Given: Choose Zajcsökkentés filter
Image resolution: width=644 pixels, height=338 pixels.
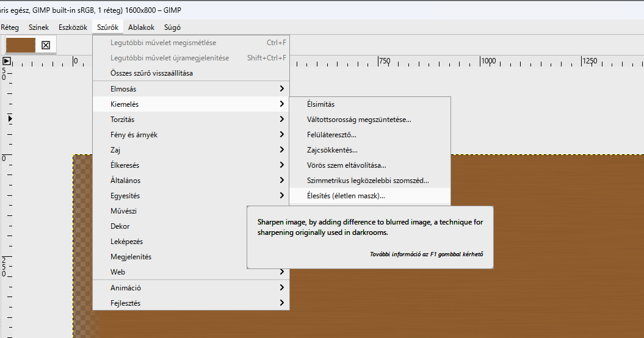Looking at the screenshot, I should click(370, 150).
